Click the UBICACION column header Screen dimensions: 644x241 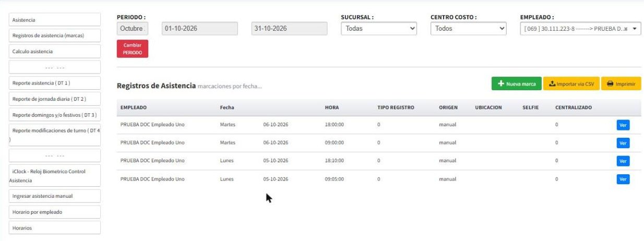(488, 107)
